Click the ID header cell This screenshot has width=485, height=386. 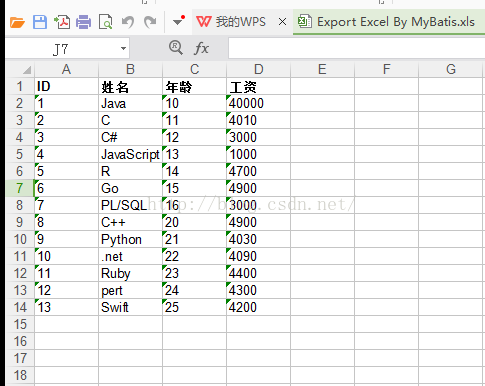[x=66, y=86]
